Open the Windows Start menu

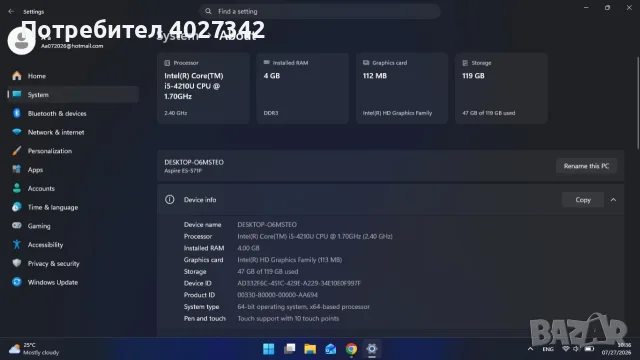tap(269, 349)
